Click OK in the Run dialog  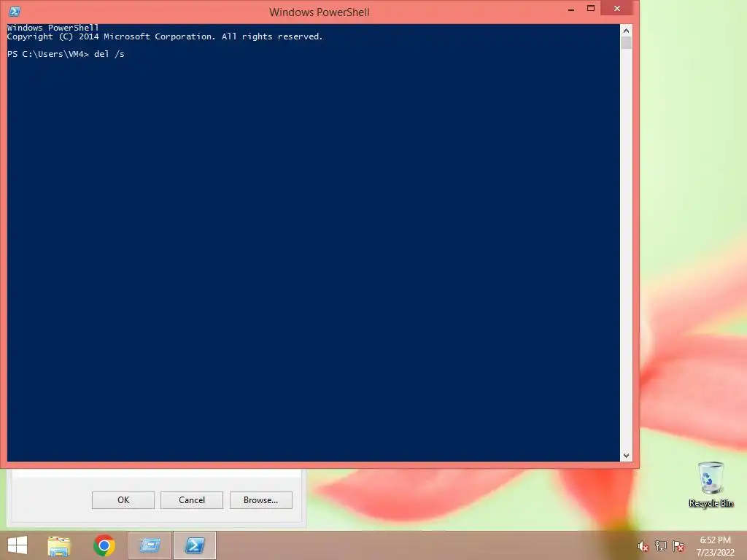click(x=123, y=500)
